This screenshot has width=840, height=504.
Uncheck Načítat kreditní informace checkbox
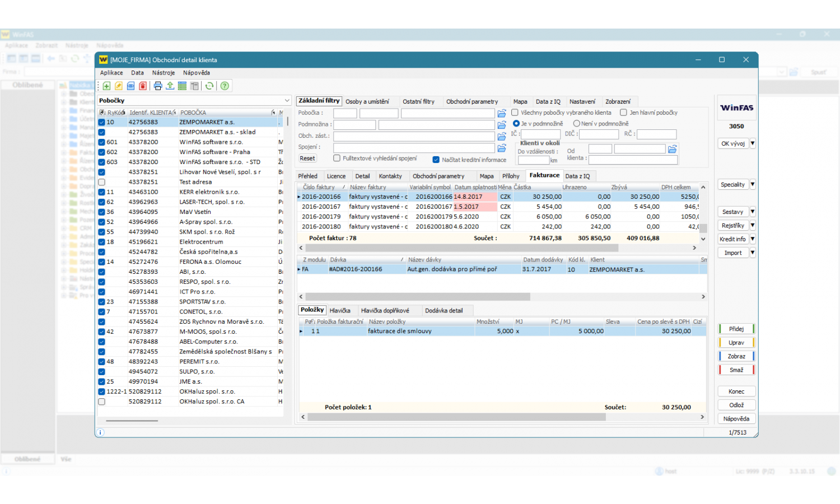click(x=436, y=160)
